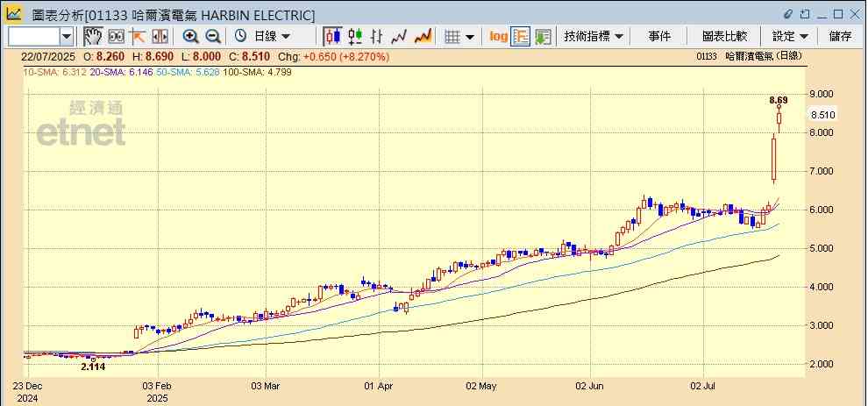
Task: Select the hand pan tool
Action: 93,37
